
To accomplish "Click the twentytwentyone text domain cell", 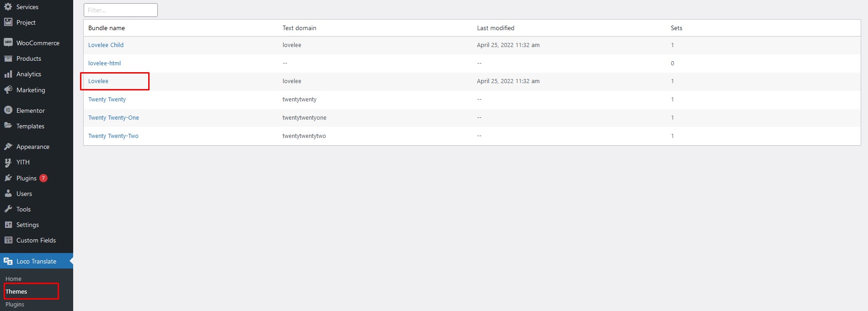I will coord(305,117).
